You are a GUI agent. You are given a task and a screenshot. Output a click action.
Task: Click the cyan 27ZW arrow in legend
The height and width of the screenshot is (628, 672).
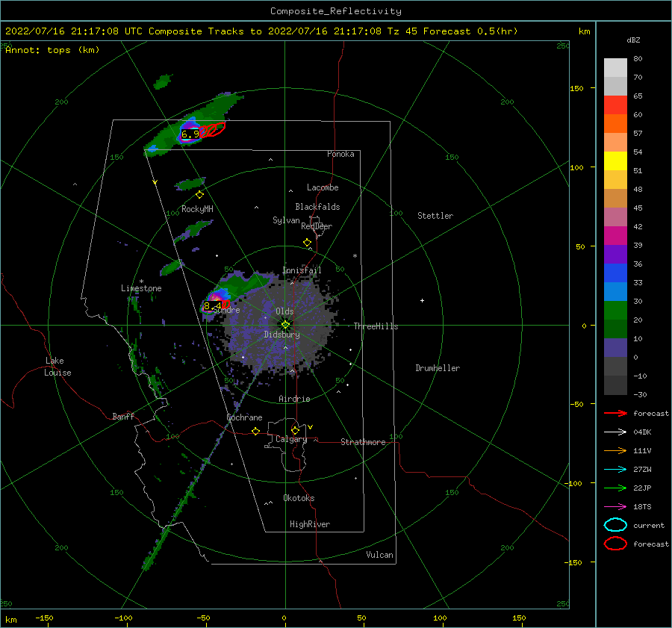615,470
